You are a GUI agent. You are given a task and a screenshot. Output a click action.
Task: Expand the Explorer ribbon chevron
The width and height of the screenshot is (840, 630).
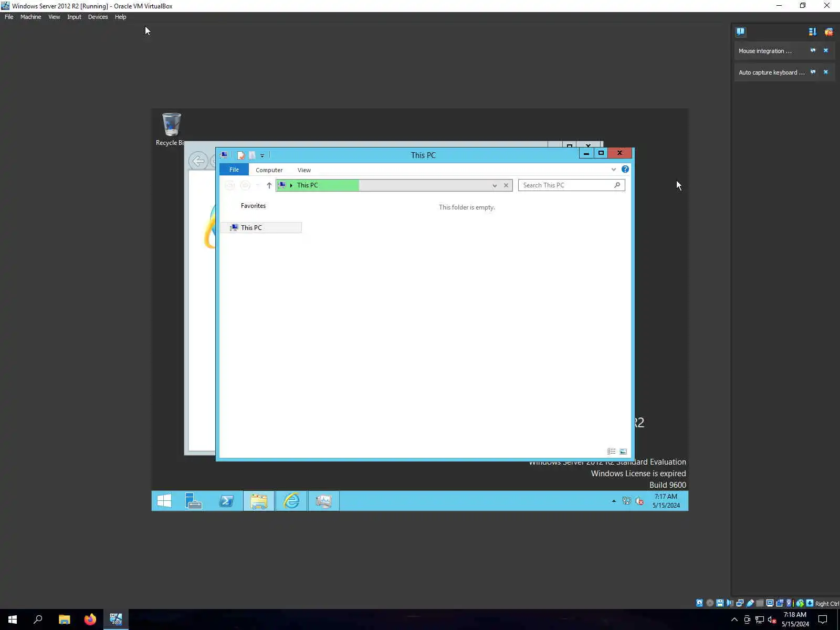[614, 169]
